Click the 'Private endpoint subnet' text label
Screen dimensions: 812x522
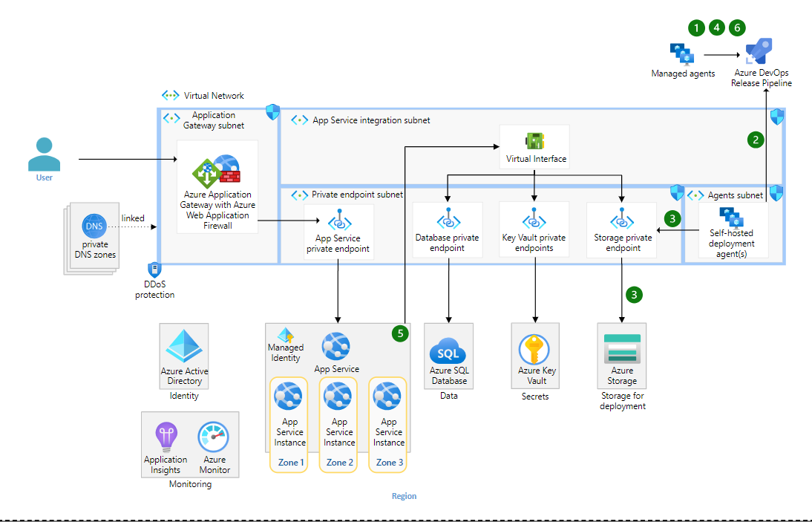357,195
